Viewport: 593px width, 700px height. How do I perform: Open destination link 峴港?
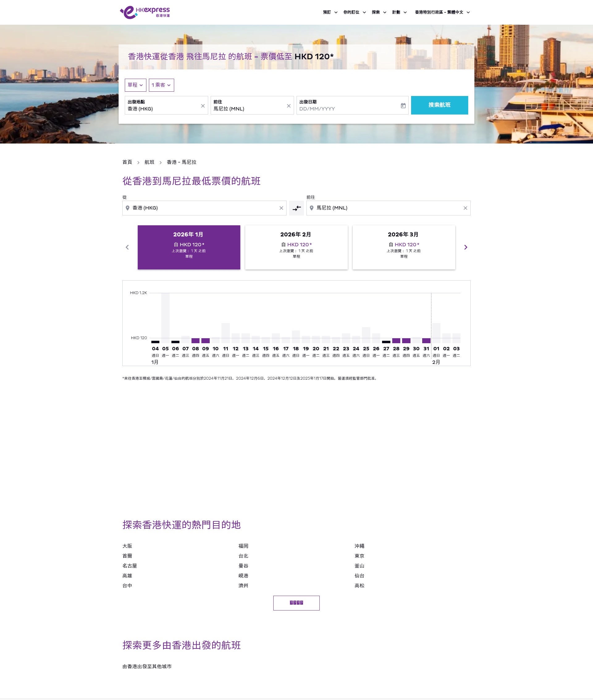click(x=243, y=576)
